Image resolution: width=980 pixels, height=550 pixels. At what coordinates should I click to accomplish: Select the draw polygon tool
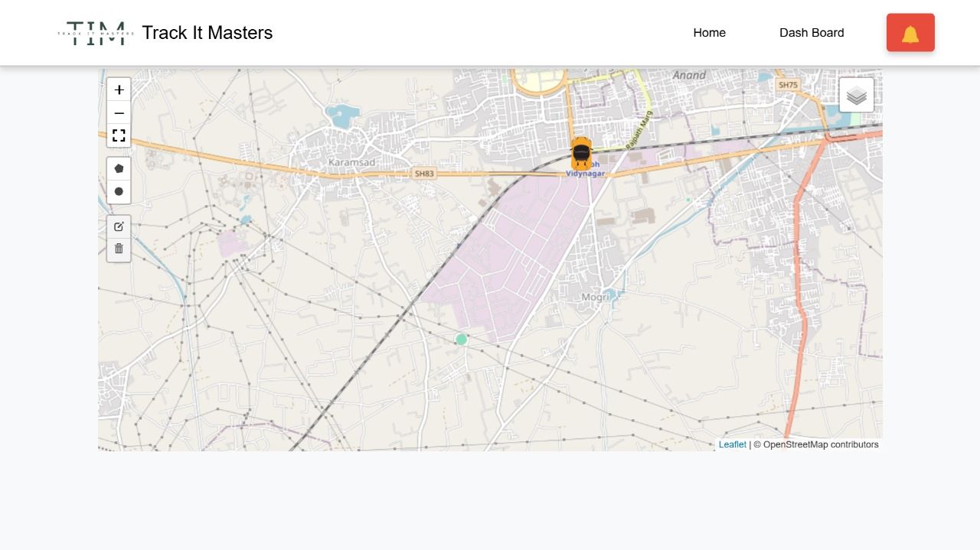tap(119, 168)
